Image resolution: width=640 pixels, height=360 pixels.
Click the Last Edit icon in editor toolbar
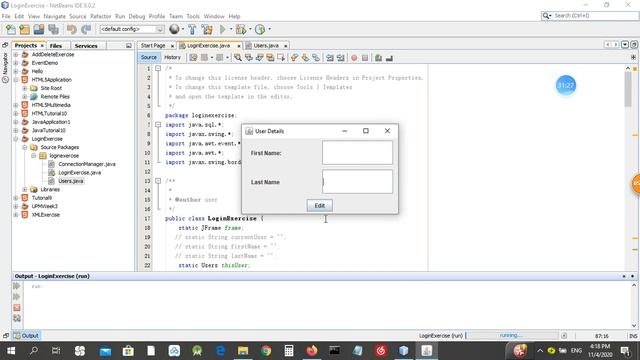point(193,58)
